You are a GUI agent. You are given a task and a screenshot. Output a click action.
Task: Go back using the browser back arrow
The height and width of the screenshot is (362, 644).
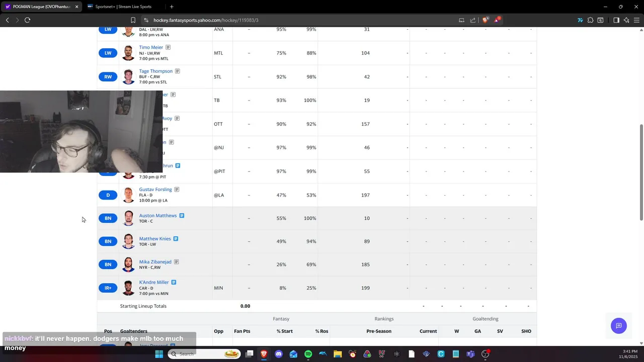click(x=7, y=20)
